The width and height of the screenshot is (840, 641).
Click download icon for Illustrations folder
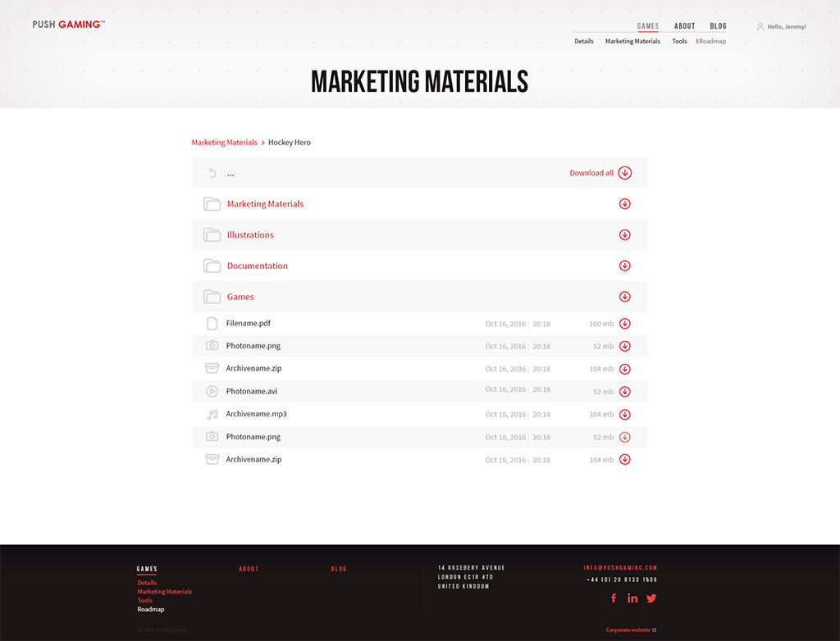click(625, 235)
